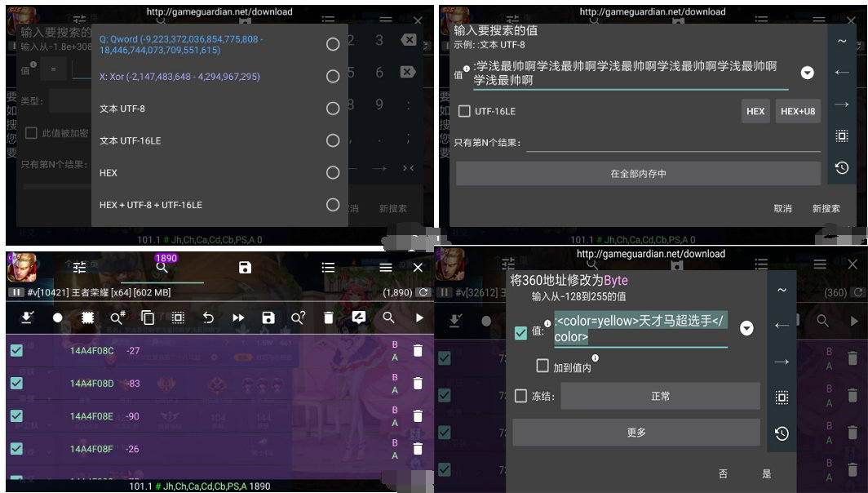Focus the 只有第N个结果 input field
Viewport: 868px width, 493px height.
coord(673,143)
